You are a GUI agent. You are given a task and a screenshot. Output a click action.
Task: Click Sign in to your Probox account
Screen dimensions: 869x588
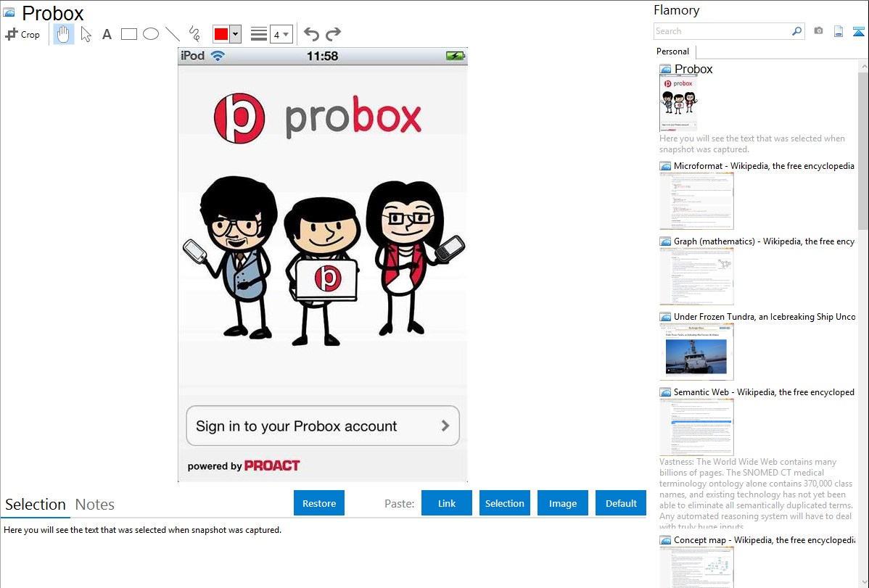click(x=323, y=426)
